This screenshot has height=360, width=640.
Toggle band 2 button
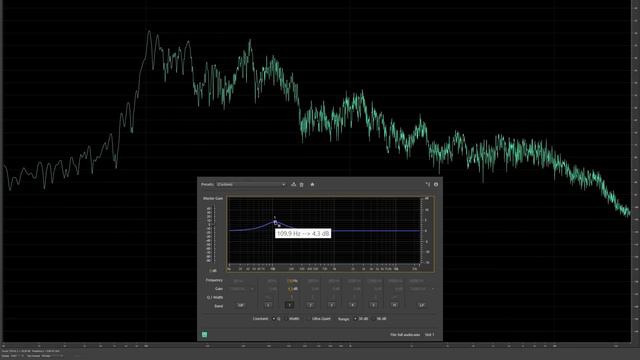(x=310, y=305)
